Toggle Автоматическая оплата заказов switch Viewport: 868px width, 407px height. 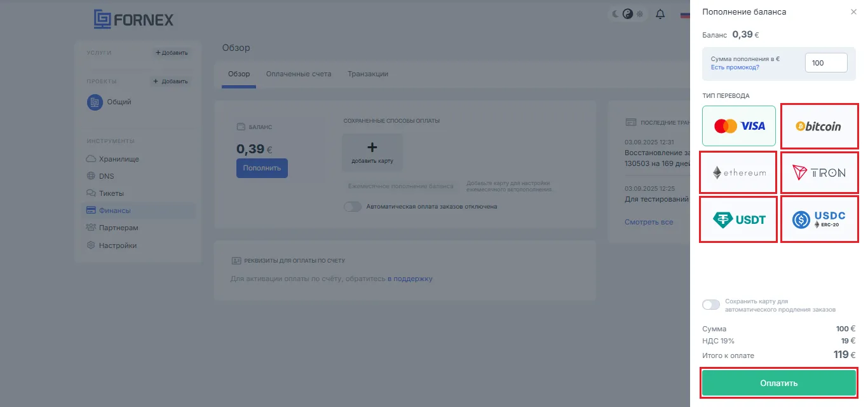point(352,207)
